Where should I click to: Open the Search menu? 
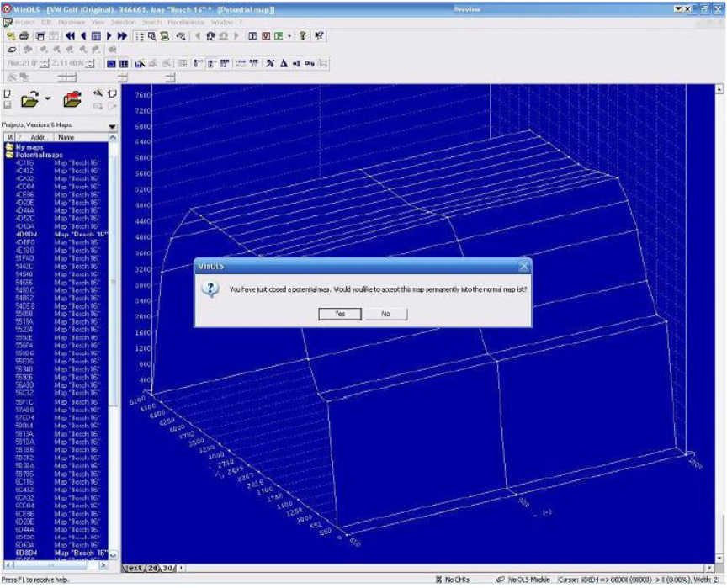pyautogui.click(x=151, y=22)
